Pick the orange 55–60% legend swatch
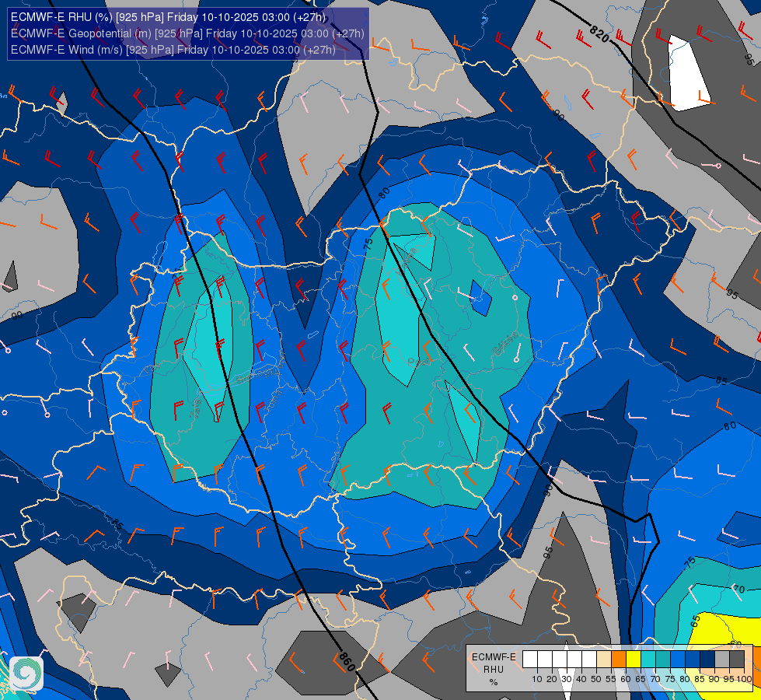The image size is (761, 700). [x=619, y=659]
